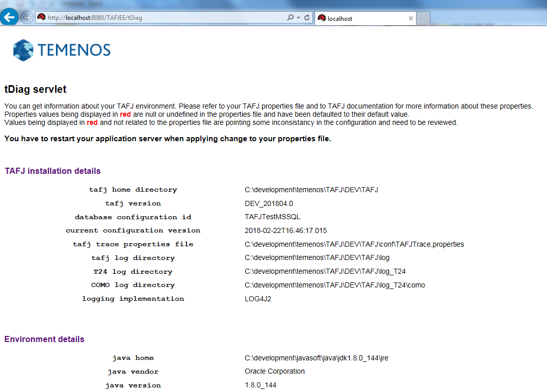
Task: Click the jdk1.8.0_144\jre path value
Action: [x=317, y=358]
